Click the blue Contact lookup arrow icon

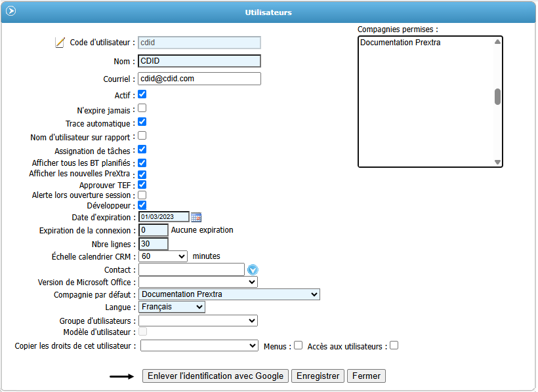(x=253, y=270)
